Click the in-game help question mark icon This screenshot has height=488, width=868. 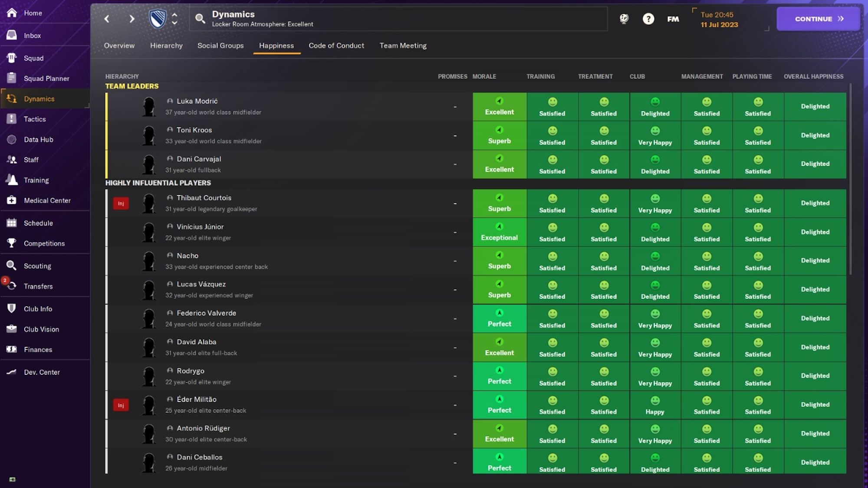tap(648, 19)
